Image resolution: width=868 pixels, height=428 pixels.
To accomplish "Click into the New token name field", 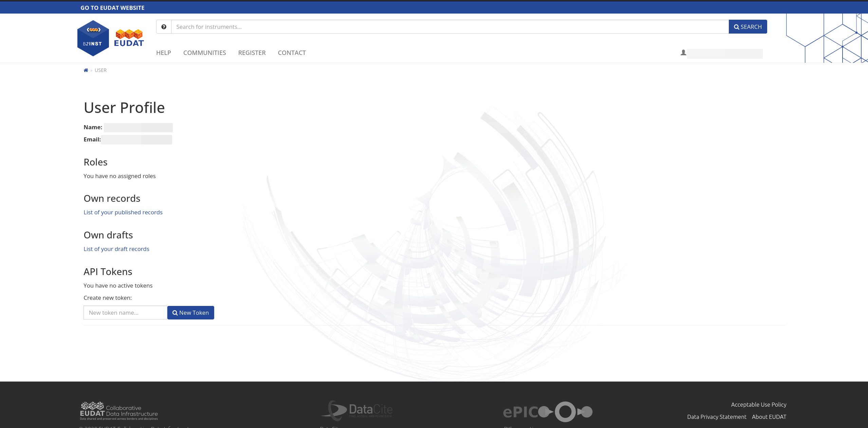I will coord(125,313).
